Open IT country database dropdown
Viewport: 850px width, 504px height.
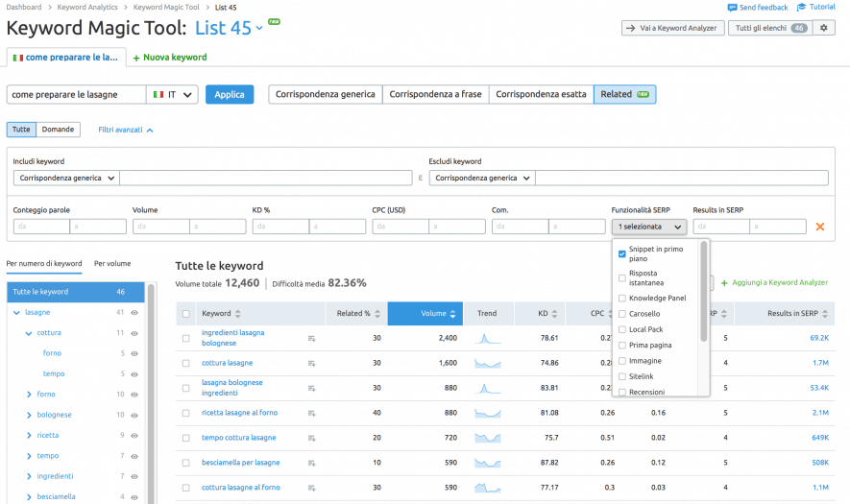tap(172, 94)
